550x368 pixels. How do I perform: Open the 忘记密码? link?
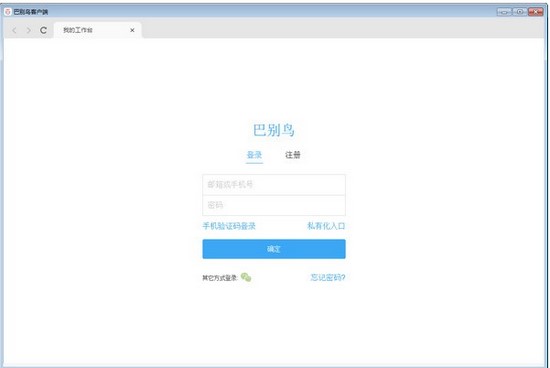(x=328, y=277)
